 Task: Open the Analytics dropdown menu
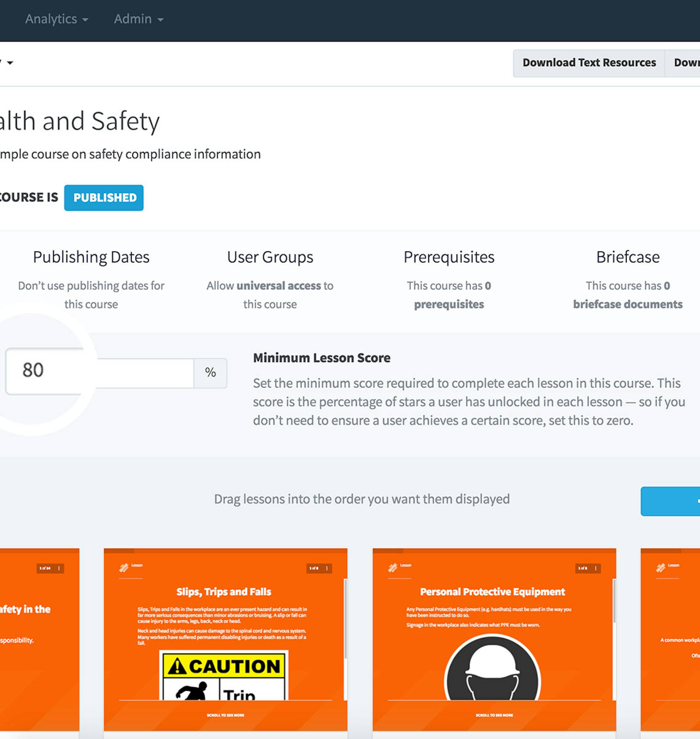(x=57, y=19)
